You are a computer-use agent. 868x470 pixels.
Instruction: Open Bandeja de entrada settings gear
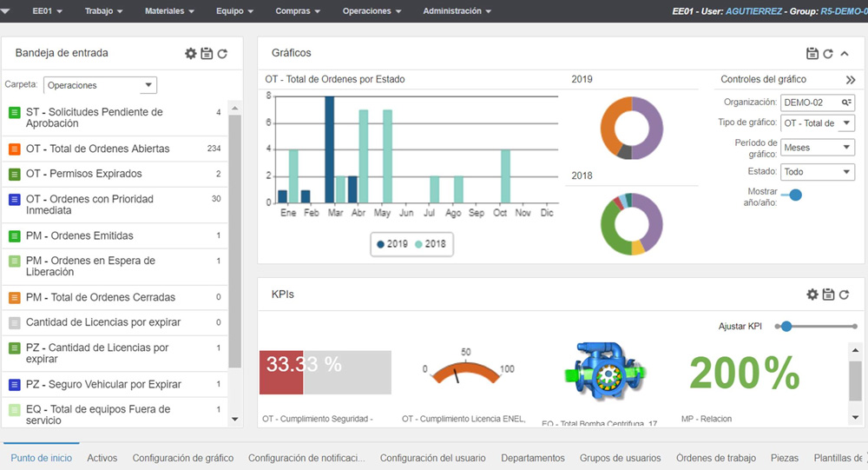[190, 53]
